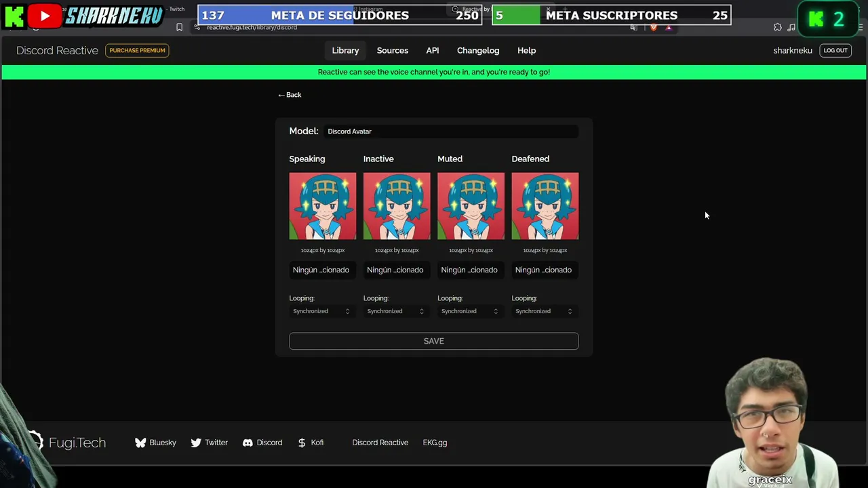
Task: Click the Inactive avatar thumbnail
Action: tap(397, 206)
